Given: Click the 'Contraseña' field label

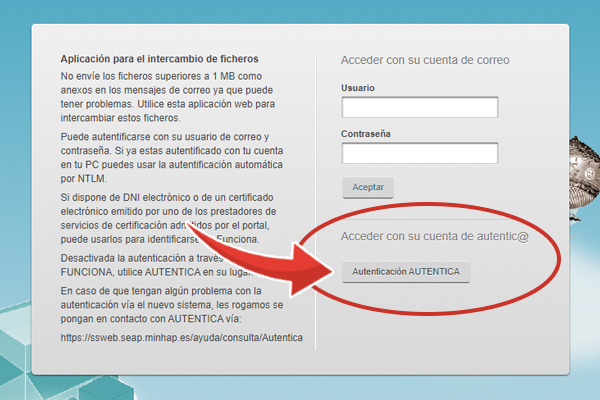Looking at the screenshot, I should point(366,134).
